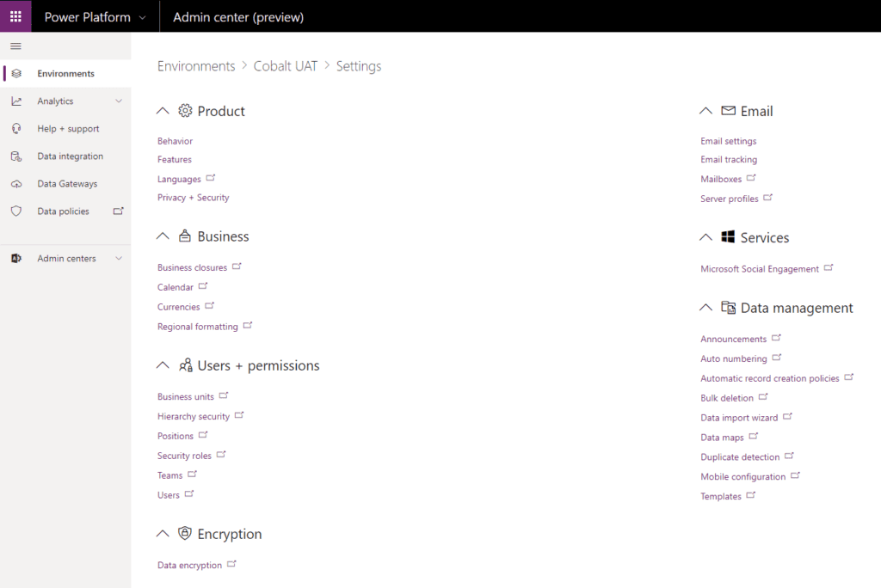Collapse the Users + permissions section chevron

pos(163,365)
